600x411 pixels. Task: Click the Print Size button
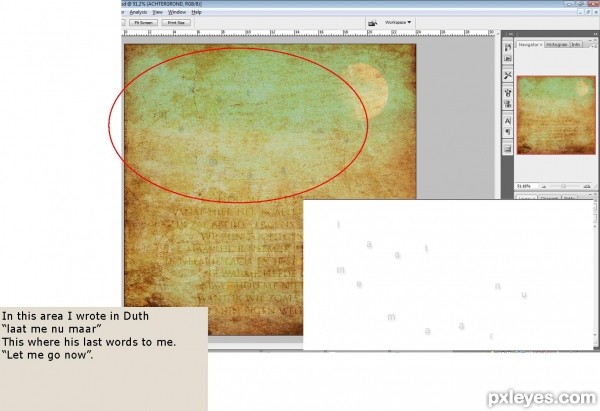tap(176, 23)
